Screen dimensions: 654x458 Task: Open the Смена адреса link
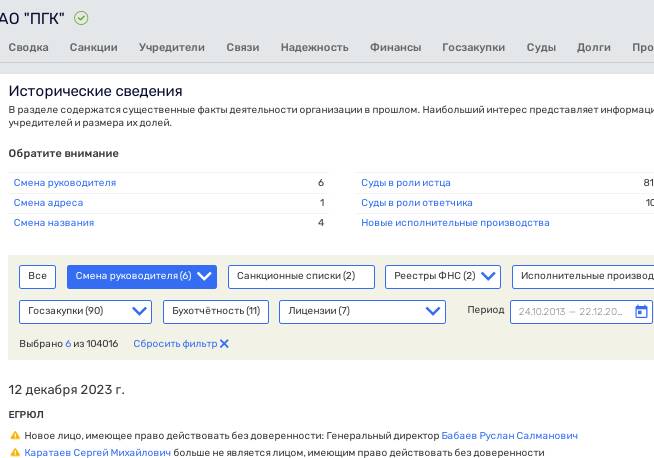(48, 203)
